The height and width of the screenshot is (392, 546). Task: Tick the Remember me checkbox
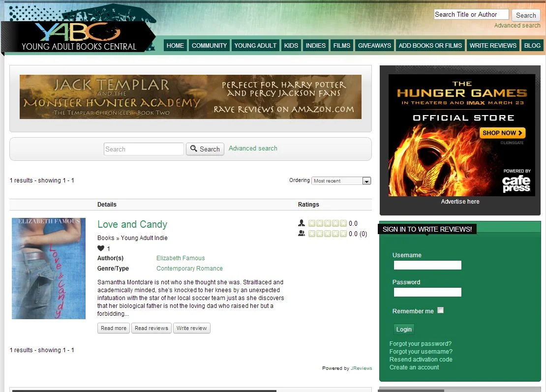(x=441, y=310)
